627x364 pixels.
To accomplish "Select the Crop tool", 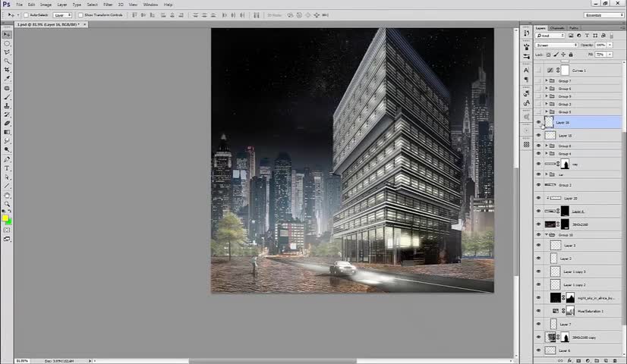I will 7,70.
